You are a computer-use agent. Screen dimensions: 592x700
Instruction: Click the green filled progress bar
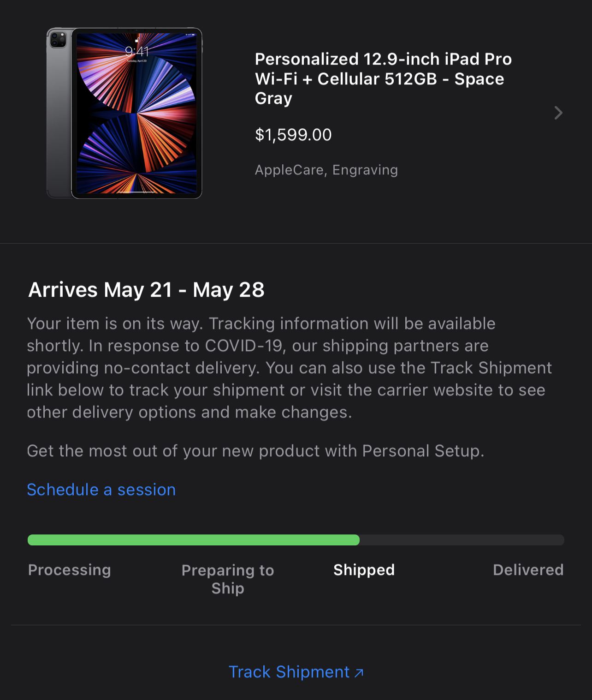coord(194,540)
